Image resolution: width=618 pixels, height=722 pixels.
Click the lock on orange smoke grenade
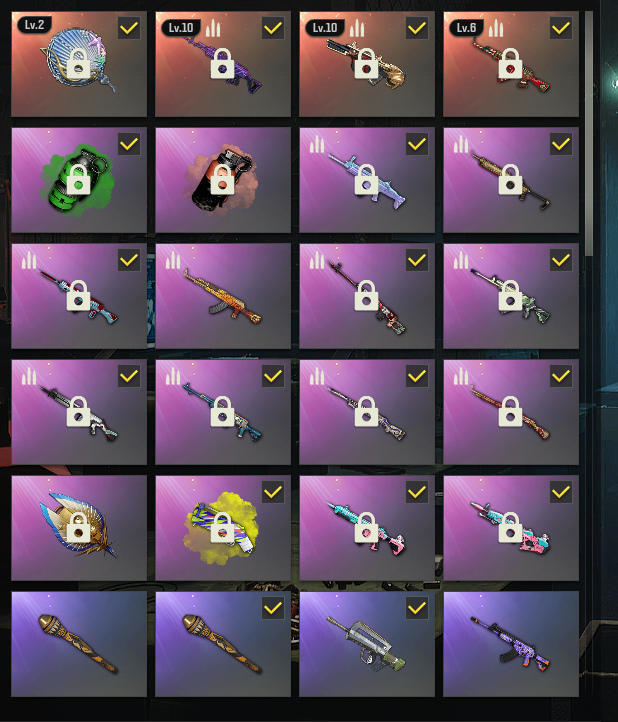pos(222,179)
